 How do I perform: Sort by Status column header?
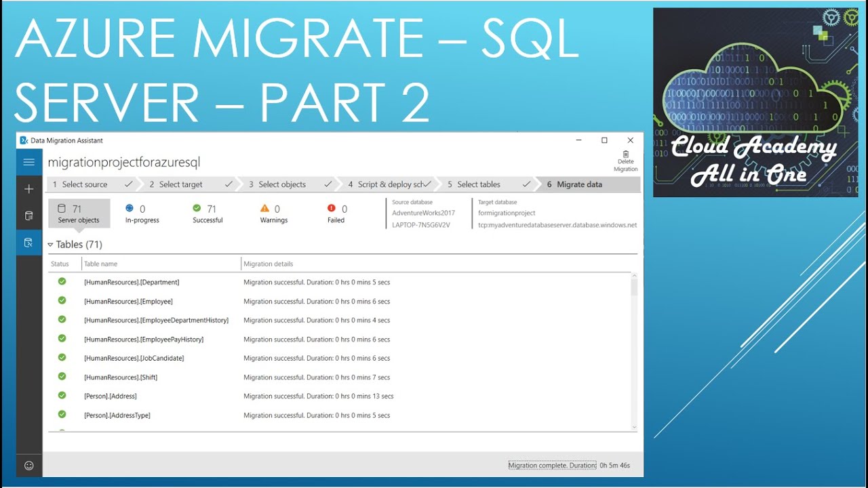tap(60, 264)
